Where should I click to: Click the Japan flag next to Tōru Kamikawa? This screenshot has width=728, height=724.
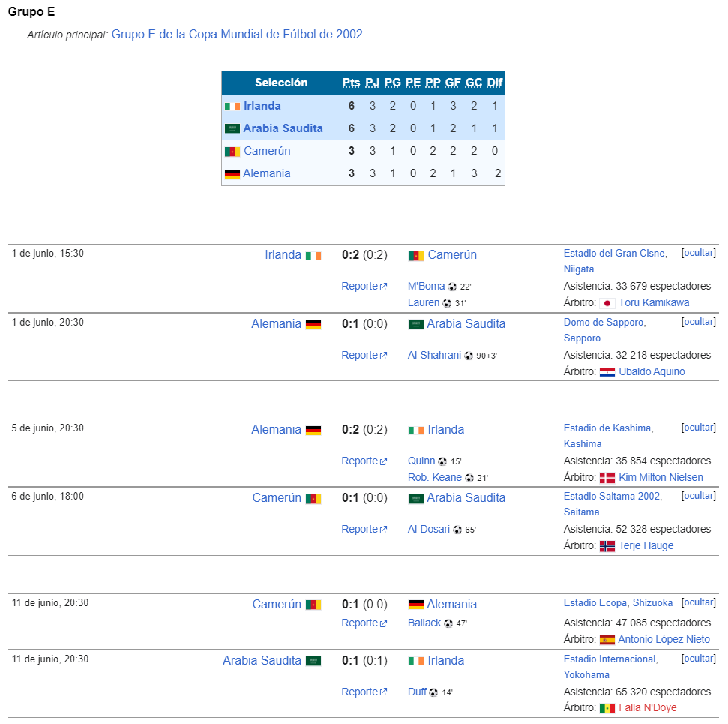(607, 303)
